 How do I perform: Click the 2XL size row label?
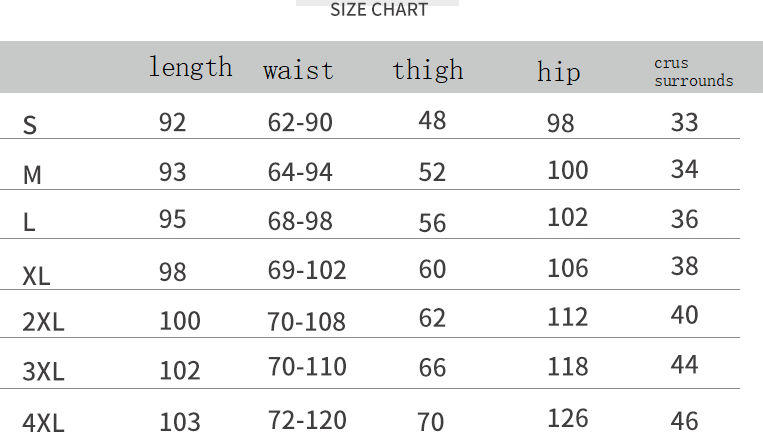43,322
